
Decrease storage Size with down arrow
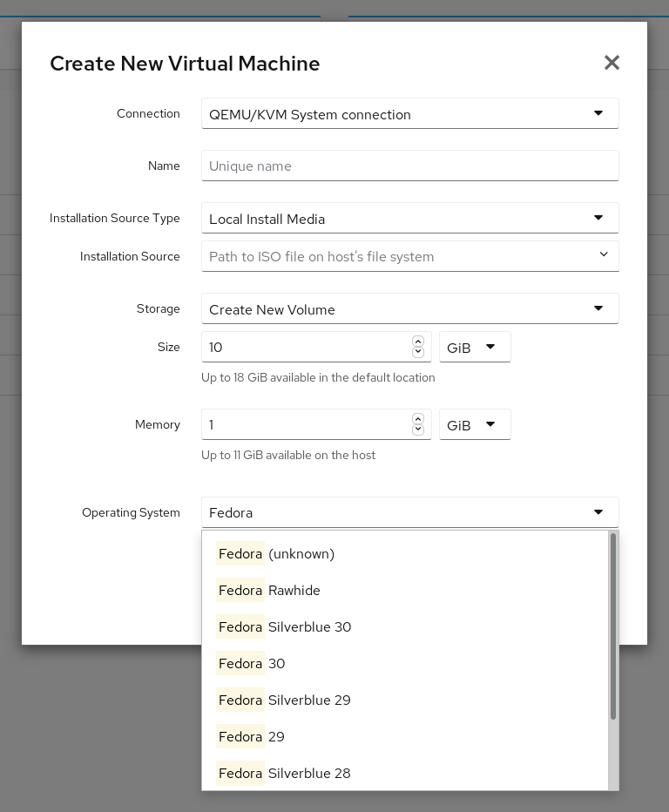pyautogui.click(x=418, y=353)
